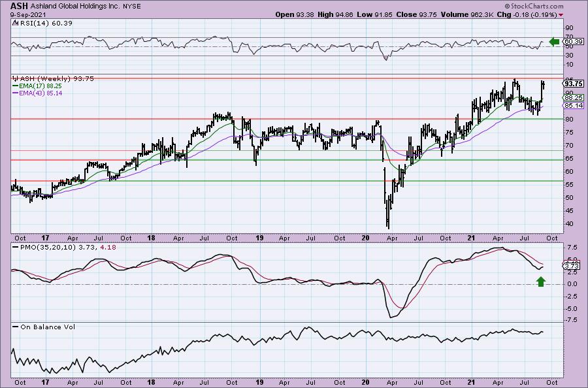This screenshot has width=588, height=388.
Task: Select the boxed 85.14 EMA price tag
Action: click(574, 106)
